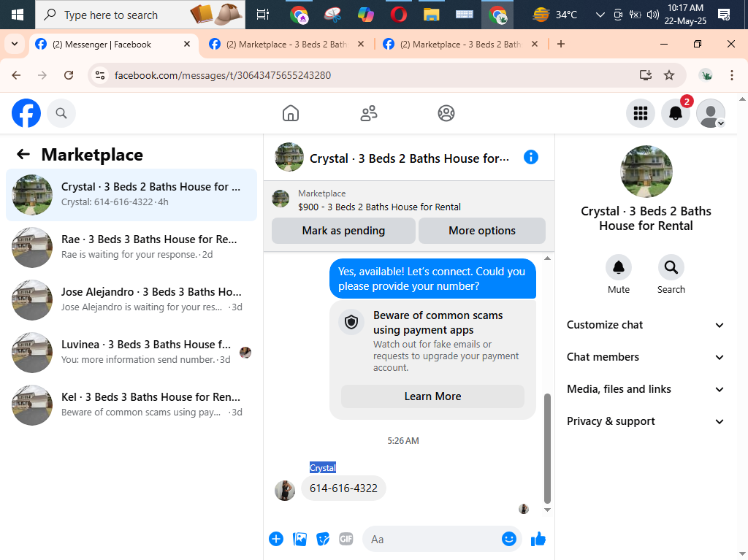
Task: Click the browser back arrow
Action: 16,75
